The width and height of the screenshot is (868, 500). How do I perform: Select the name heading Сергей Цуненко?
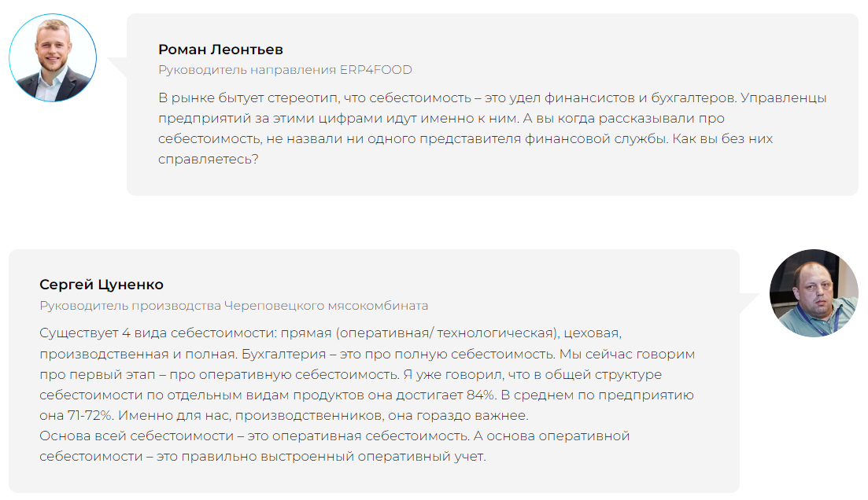102,285
